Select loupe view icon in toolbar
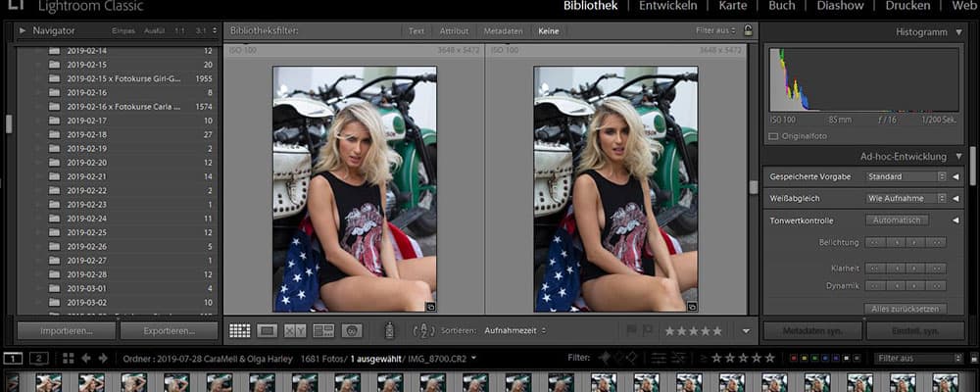 click(268, 331)
